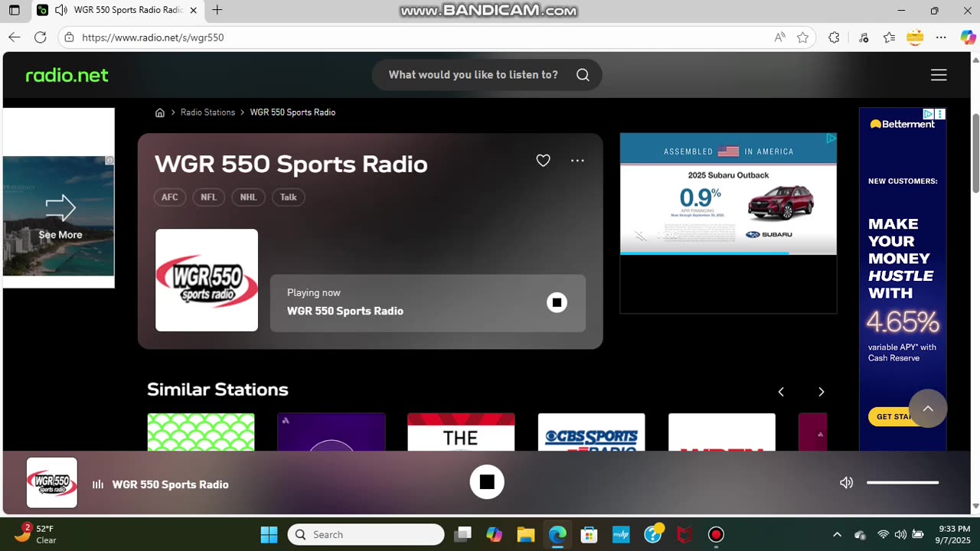Screen dimensions: 980x551
Task: Mute tab using the speaker icon
Action: point(60,11)
